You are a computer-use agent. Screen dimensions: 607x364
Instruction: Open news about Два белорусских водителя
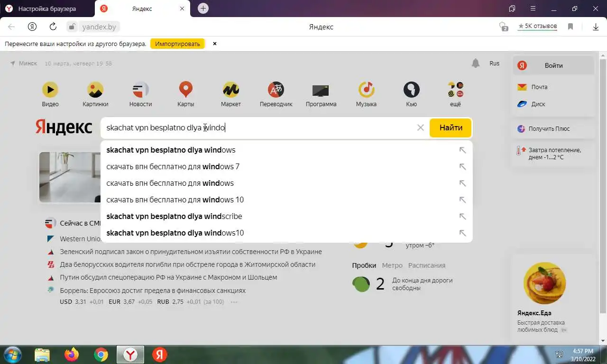187,264
